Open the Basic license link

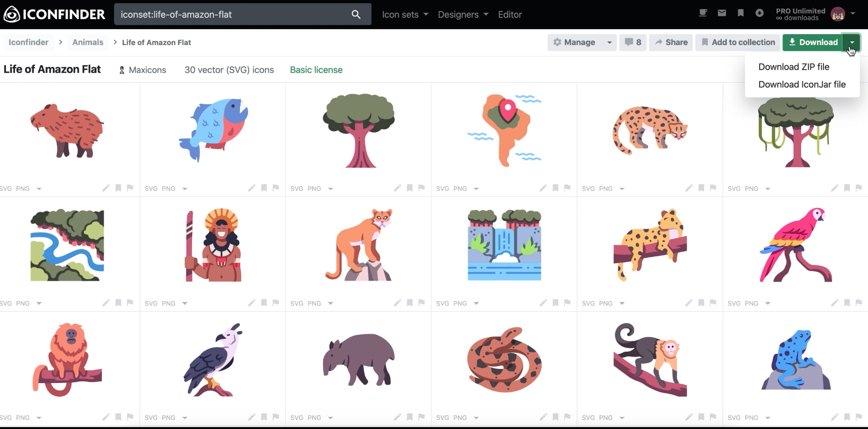[316, 70]
